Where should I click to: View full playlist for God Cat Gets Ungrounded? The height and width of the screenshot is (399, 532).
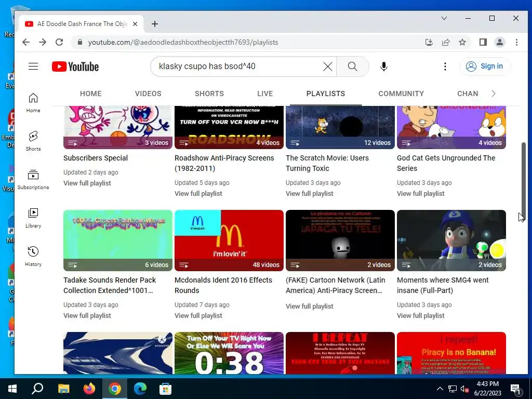coord(421,194)
